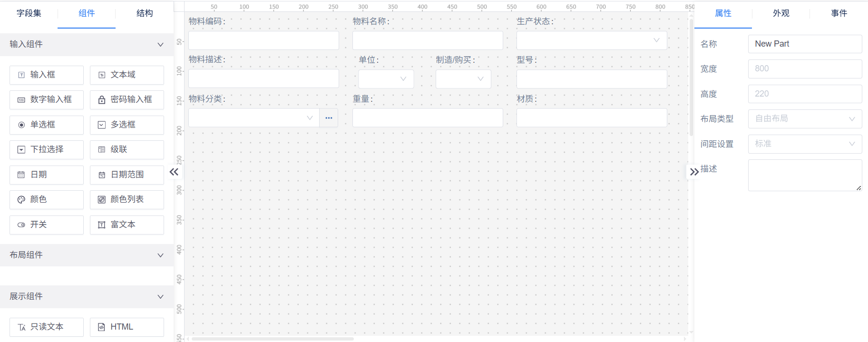Open the 物料分类 dropdown
This screenshot has height=342, width=868.
254,118
